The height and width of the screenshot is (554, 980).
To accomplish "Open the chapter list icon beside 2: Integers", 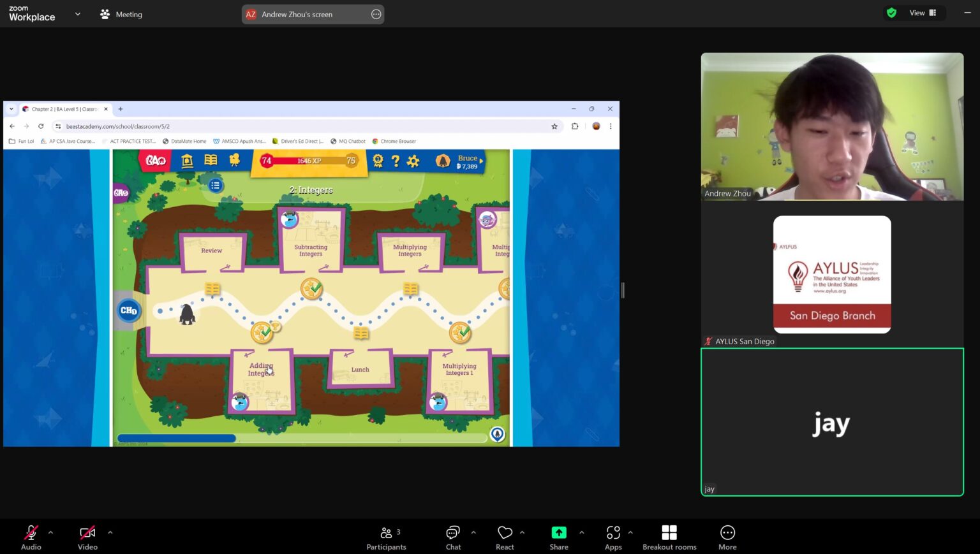I will 216,186.
